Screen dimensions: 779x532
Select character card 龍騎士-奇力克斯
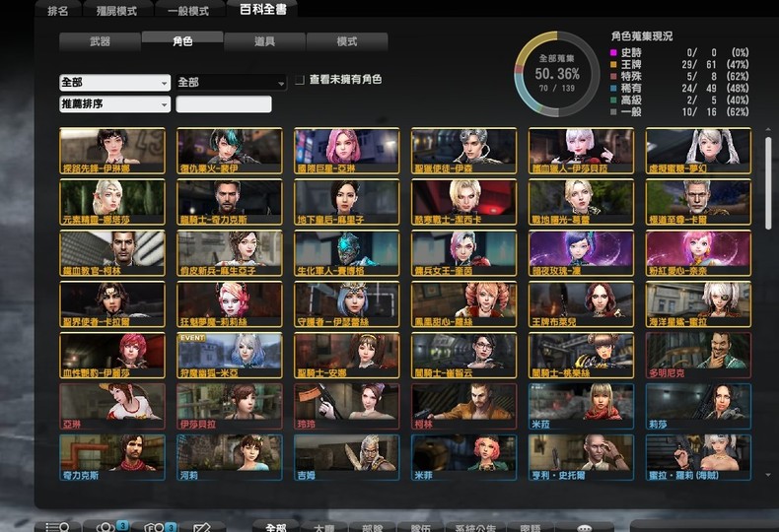tap(230, 202)
